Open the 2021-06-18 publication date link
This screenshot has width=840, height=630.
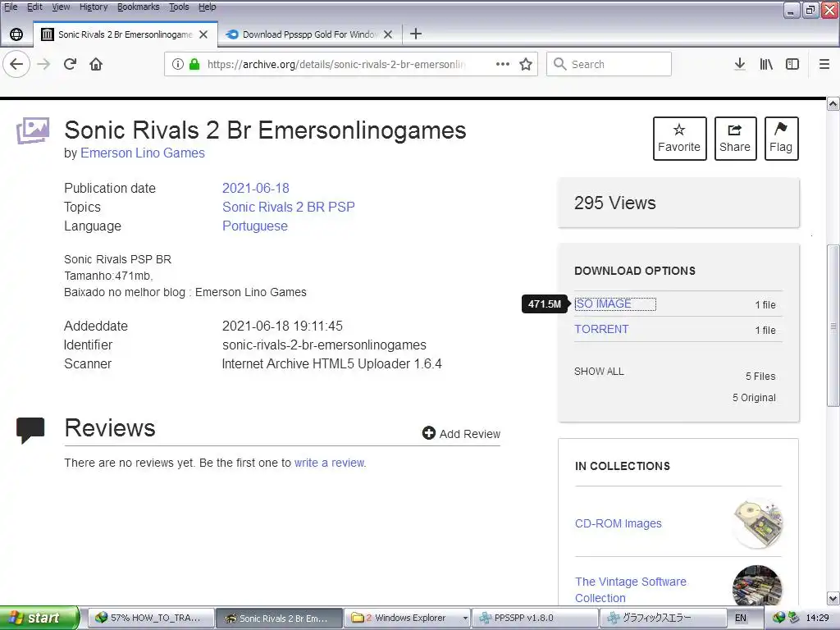[x=256, y=188]
